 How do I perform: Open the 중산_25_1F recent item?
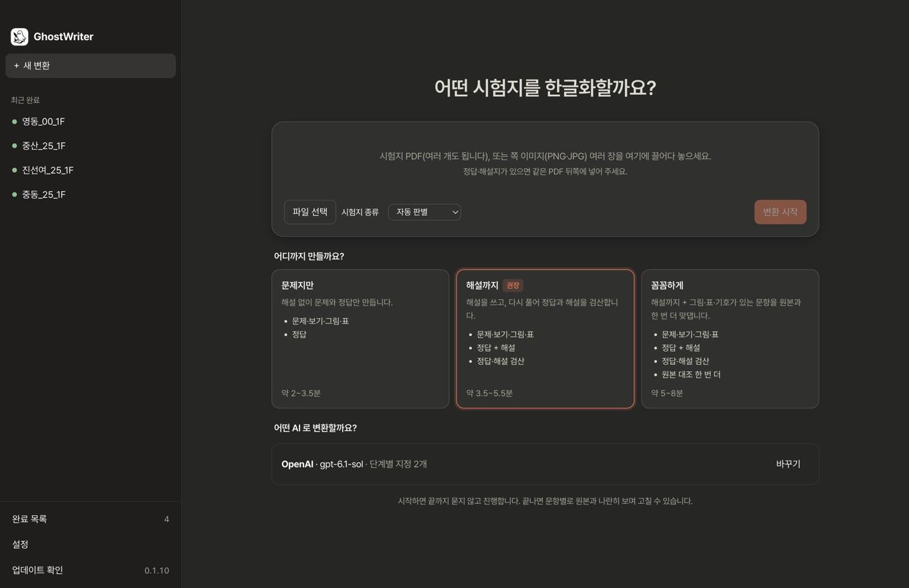(91, 146)
